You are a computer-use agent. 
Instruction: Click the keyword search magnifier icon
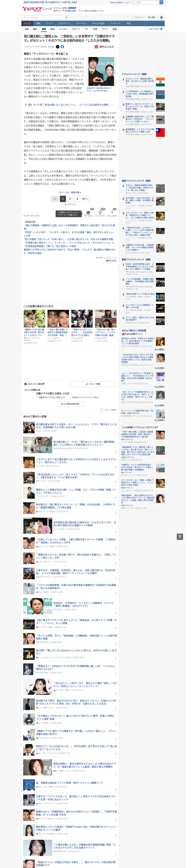(x=66, y=18)
